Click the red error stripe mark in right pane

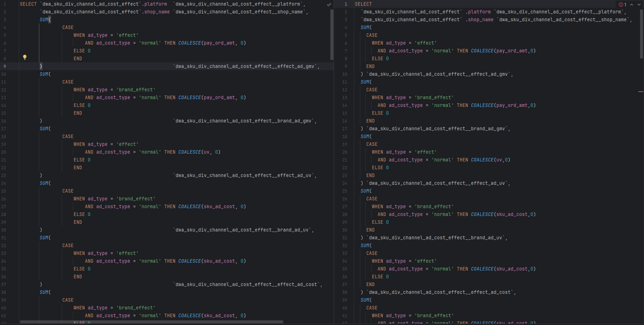coord(641,92)
